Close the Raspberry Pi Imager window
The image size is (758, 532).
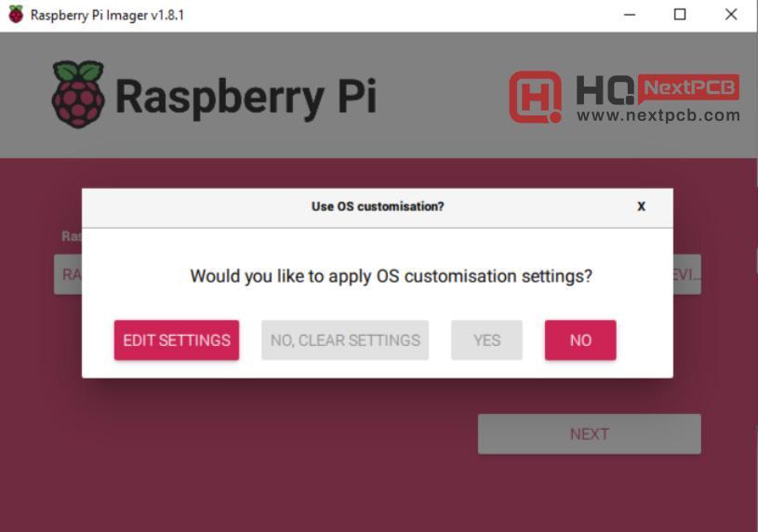tap(731, 15)
